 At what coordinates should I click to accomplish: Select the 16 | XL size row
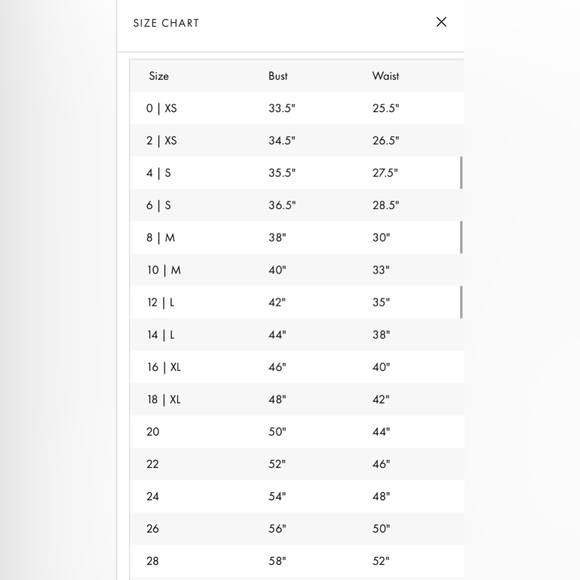click(x=297, y=367)
